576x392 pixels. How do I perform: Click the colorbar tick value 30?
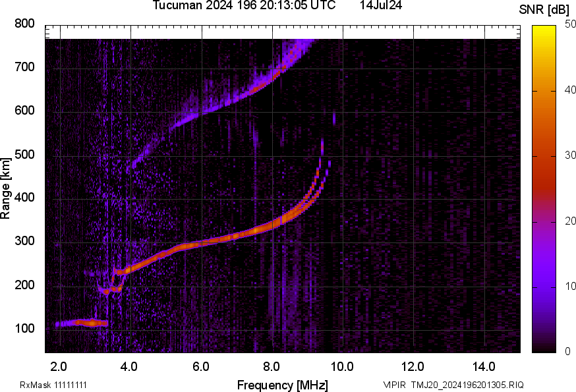[x=570, y=155]
